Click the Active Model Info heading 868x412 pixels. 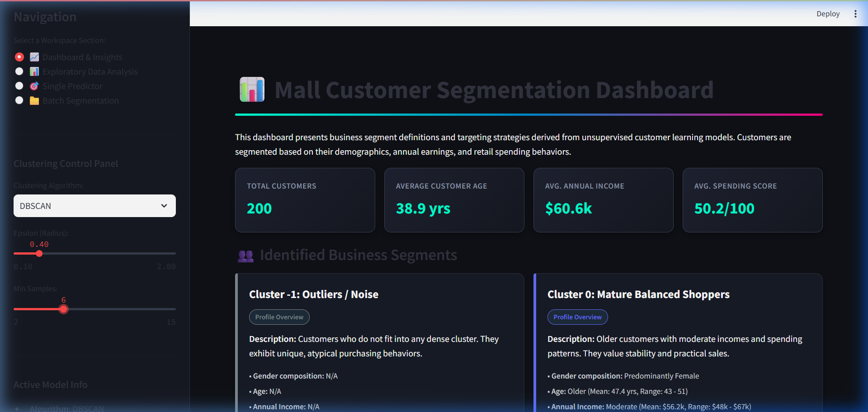pos(51,385)
